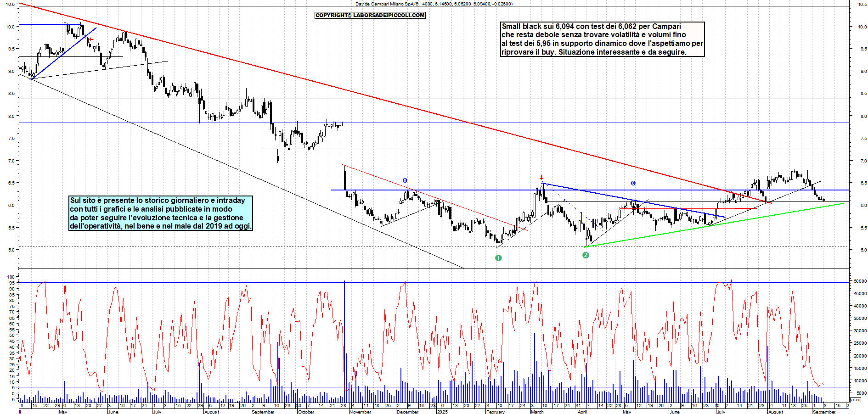Click the green circle marker numbered 1

pyautogui.click(x=498, y=258)
